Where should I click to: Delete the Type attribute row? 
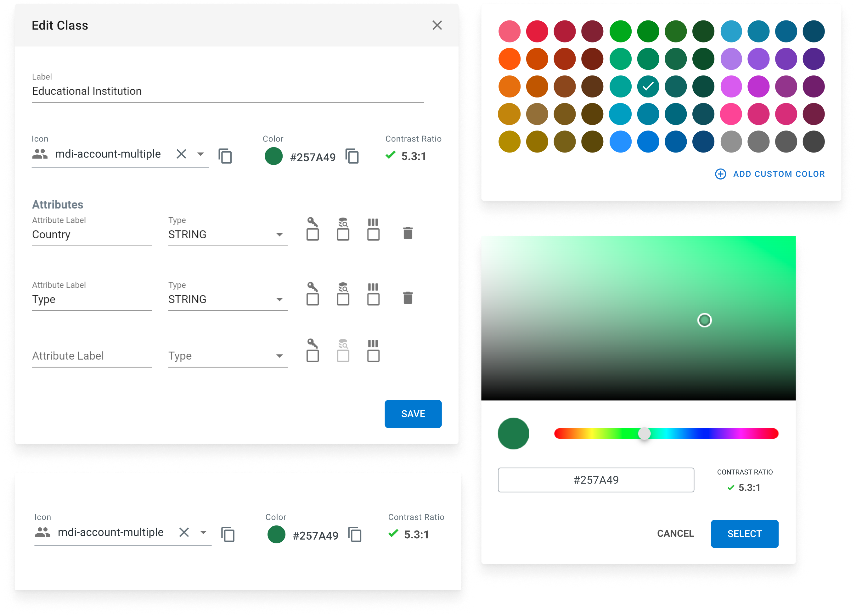[x=408, y=298]
